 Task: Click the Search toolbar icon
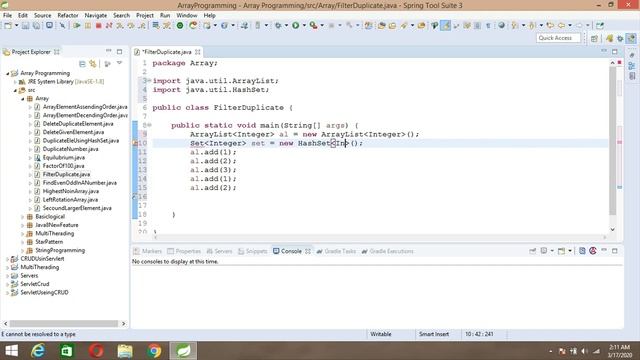(404, 25)
